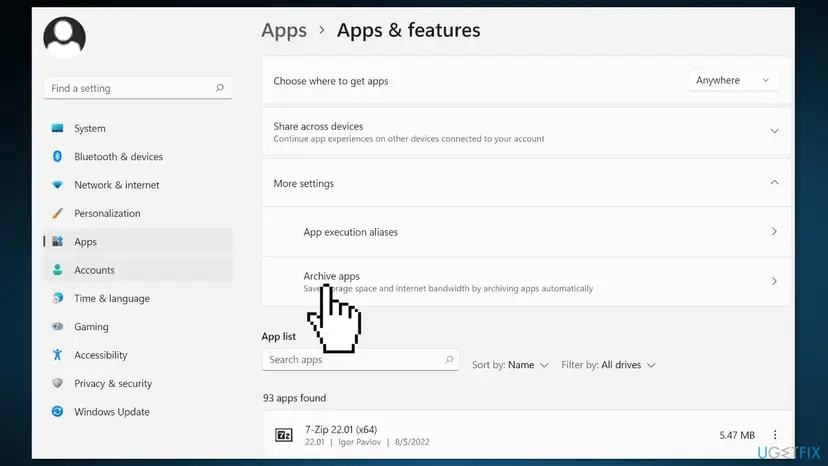Open System settings

138,128
